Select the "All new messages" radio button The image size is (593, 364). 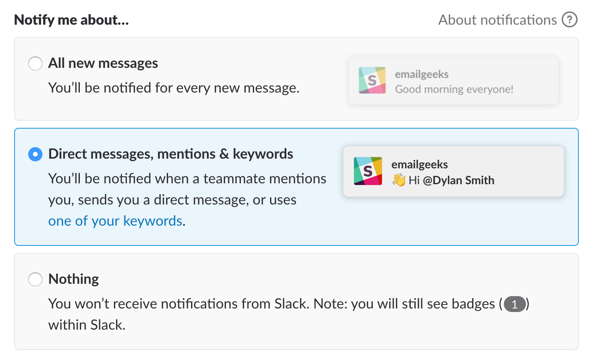click(x=35, y=63)
